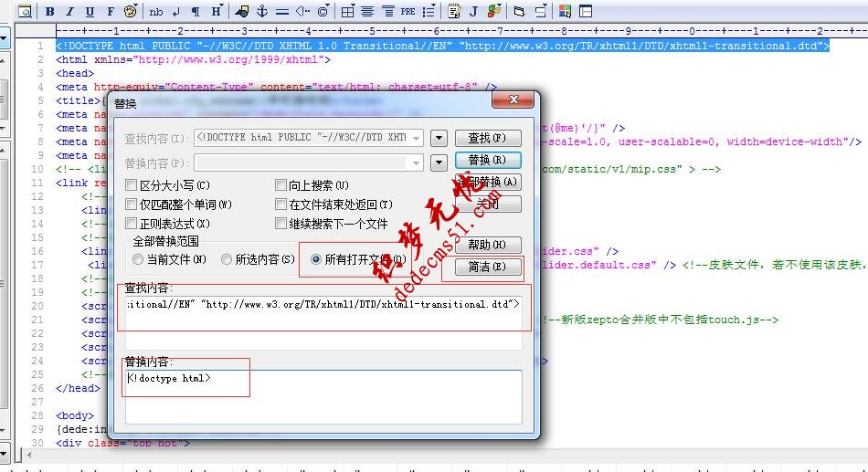Open the arrow button beside 查找内容 field
This screenshot has height=472, width=868.
tap(439, 138)
